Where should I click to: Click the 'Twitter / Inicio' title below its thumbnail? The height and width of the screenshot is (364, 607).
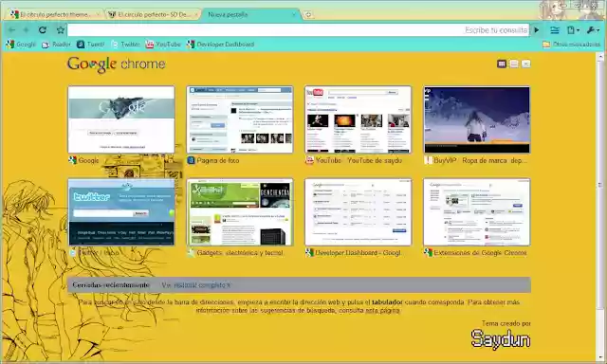(99, 252)
